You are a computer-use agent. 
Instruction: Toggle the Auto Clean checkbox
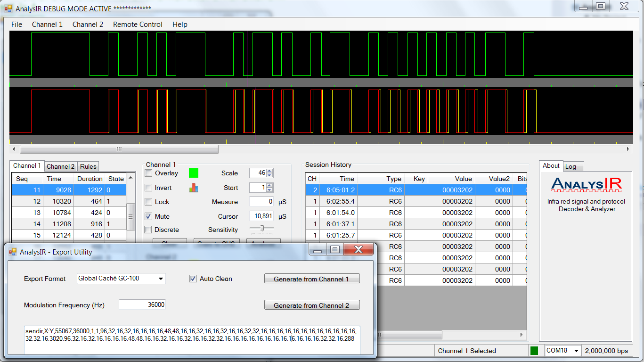pyautogui.click(x=193, y=279)
